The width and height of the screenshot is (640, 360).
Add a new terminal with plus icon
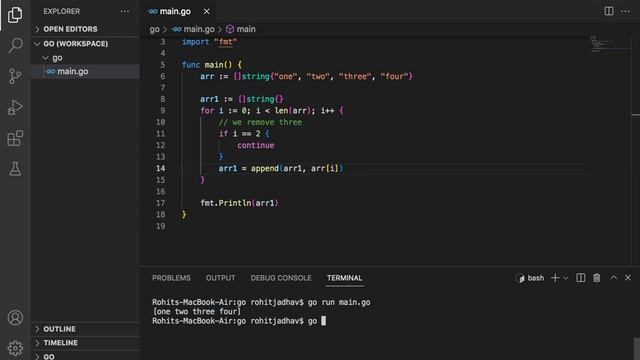tap(555, 278)
